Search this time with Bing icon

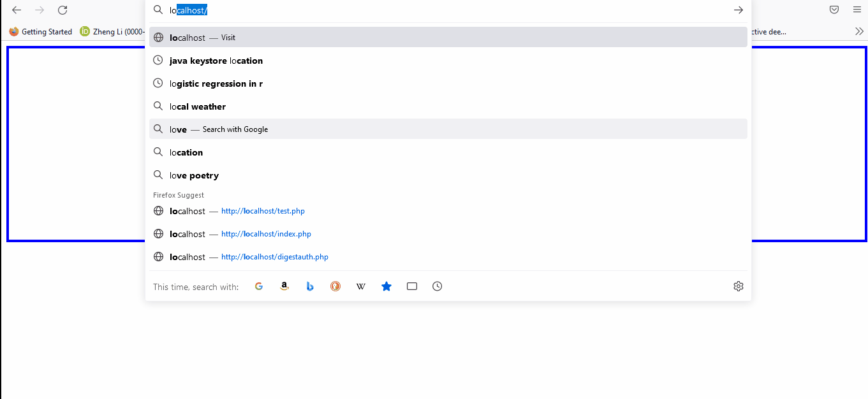coord(310,287)
